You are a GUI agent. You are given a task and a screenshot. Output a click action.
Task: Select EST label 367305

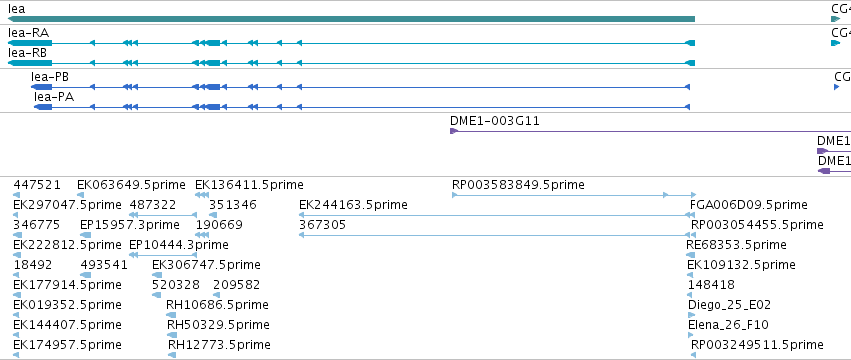coord(322,225)
